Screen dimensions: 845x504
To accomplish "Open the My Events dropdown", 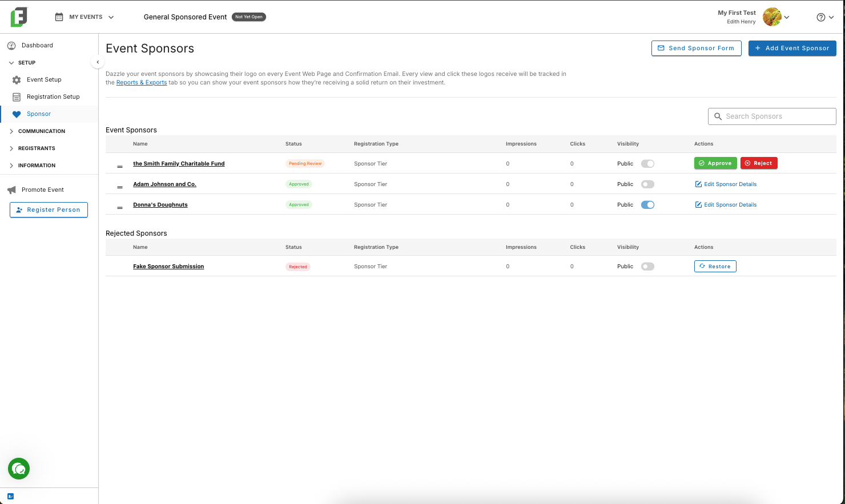I will [x=84, y=17].
